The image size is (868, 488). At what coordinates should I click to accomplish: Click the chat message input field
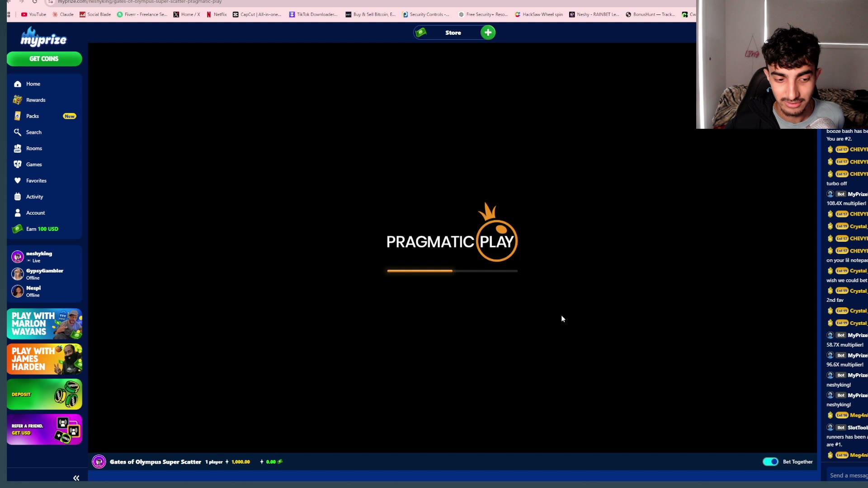pyautogui.click(x=846, y=475)
